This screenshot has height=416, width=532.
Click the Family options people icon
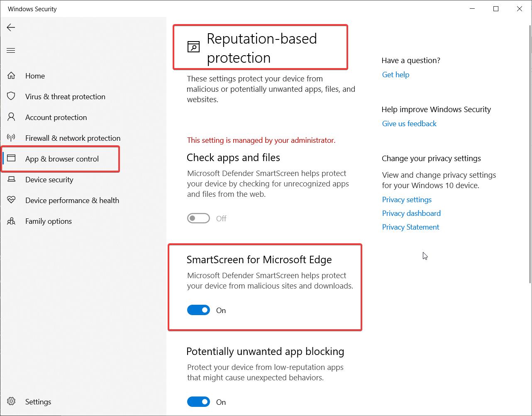(x=11, y=221)
